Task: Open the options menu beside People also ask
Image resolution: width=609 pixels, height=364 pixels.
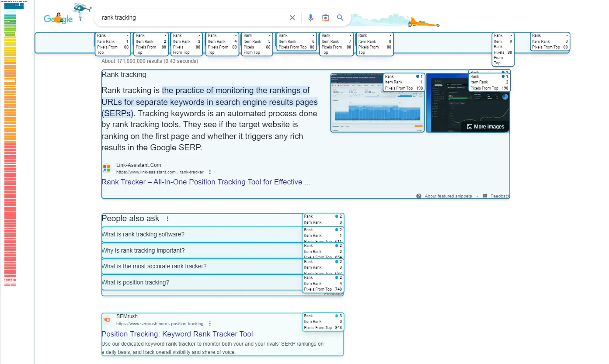Action: tap(167, 218)
